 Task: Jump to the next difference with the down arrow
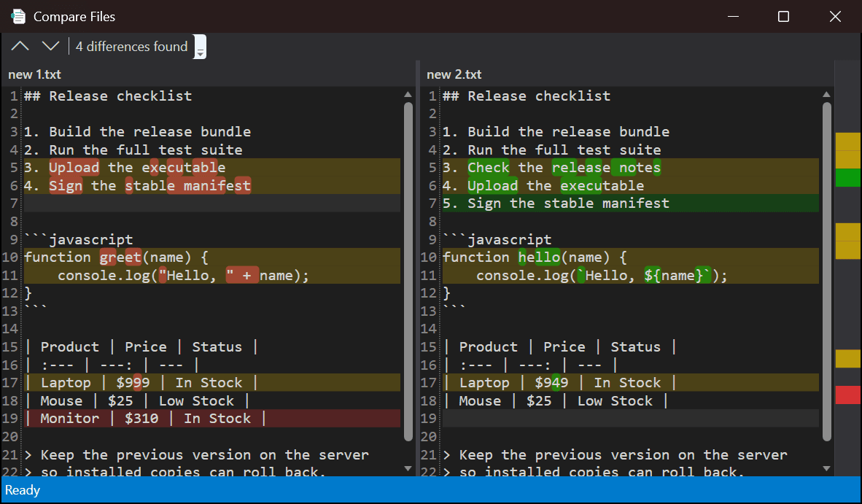(x=50, y=46)
